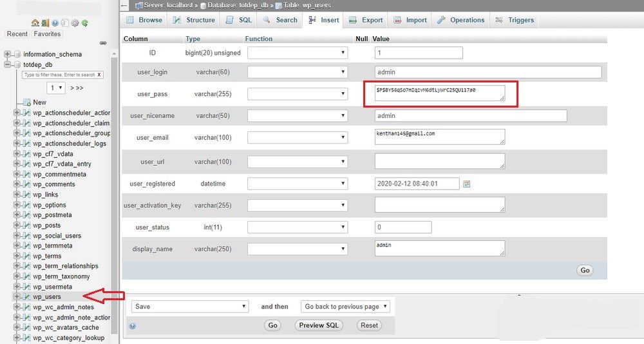644x344 pixels.
Task: Open the Triggers tab
Action: click(x=515, y=20)
